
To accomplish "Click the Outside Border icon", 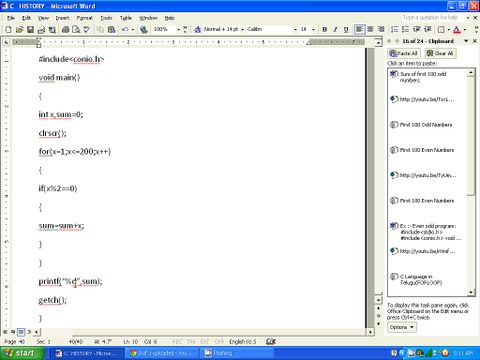I will [x=441, y=30].
